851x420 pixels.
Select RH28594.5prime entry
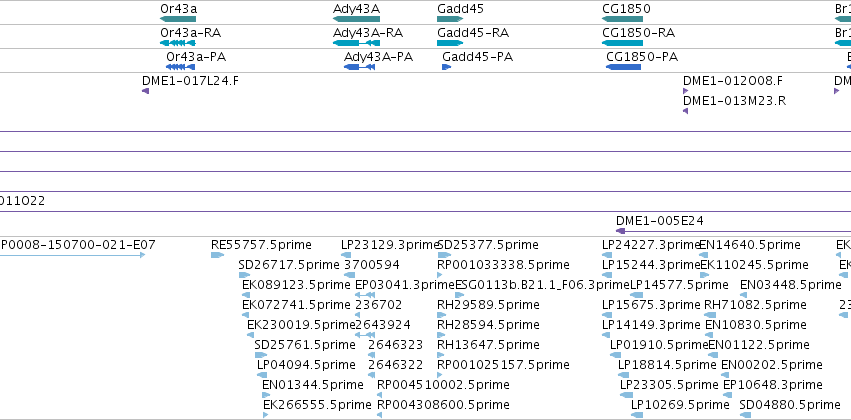tap(441, 335)
